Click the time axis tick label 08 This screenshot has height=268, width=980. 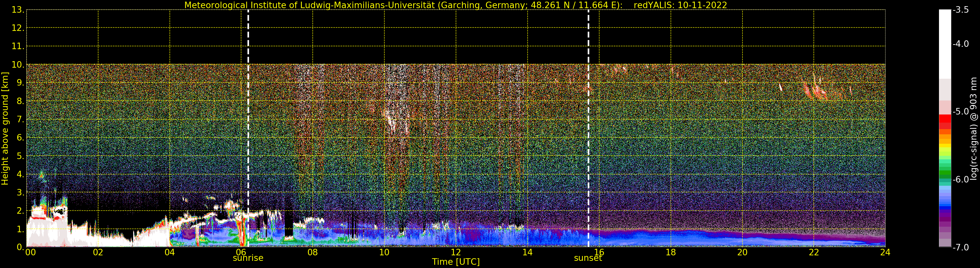point(312,252)
